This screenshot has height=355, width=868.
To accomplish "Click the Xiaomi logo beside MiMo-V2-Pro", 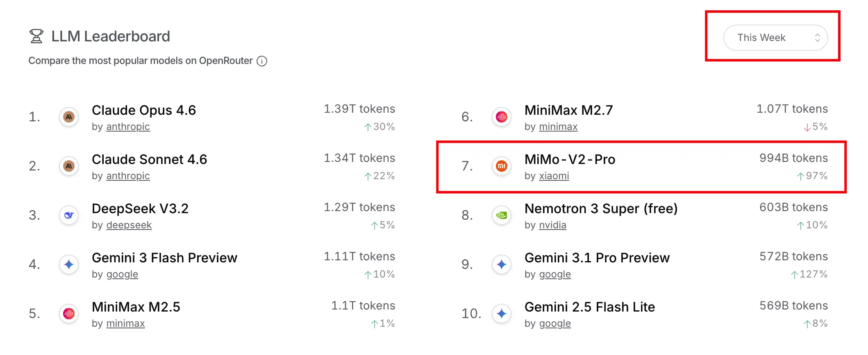I will point(502,166).
